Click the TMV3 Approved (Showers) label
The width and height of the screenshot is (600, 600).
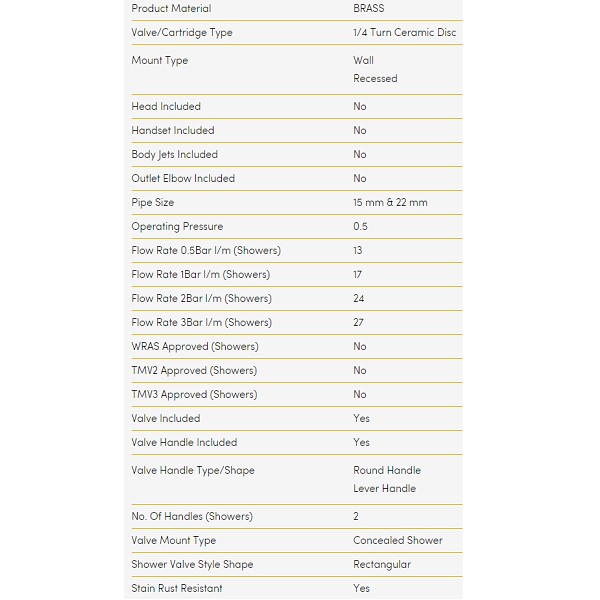[194, 394]
